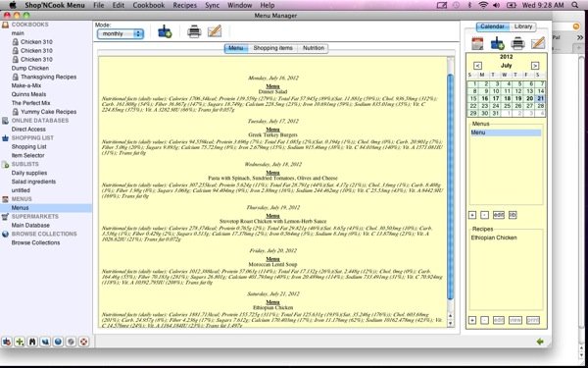Open the Window menu
588x368 pixels.
click(240, 5)
